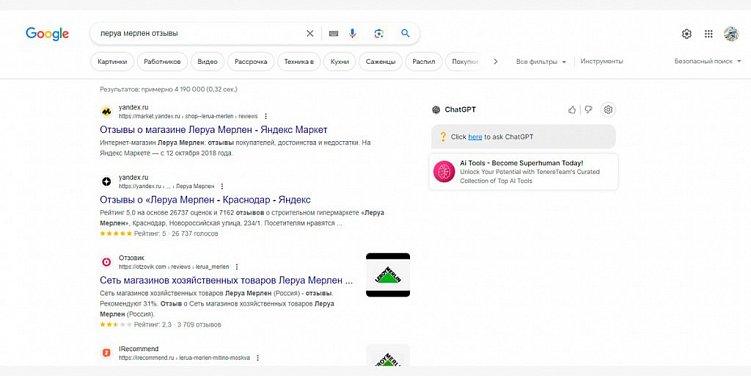Expand the Все фильтры dropdown
Screen dimensions: 751x376
(541, 62)
